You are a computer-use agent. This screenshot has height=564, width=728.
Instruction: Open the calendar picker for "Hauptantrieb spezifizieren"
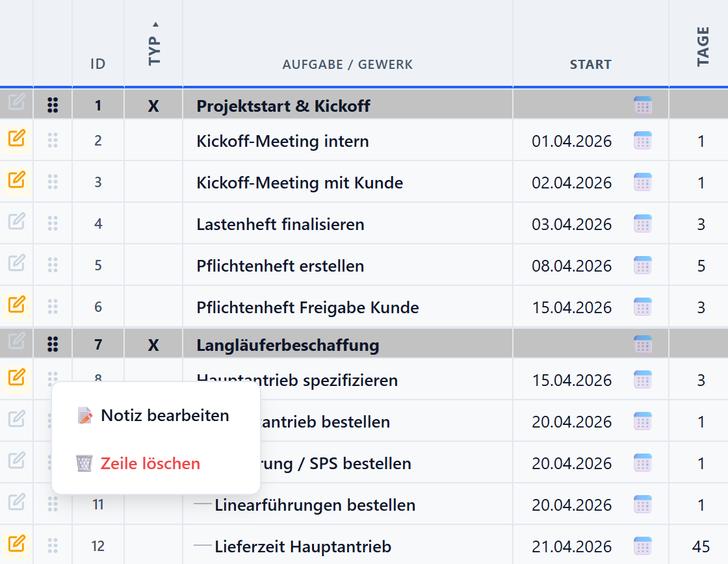(x=642, y=379)
